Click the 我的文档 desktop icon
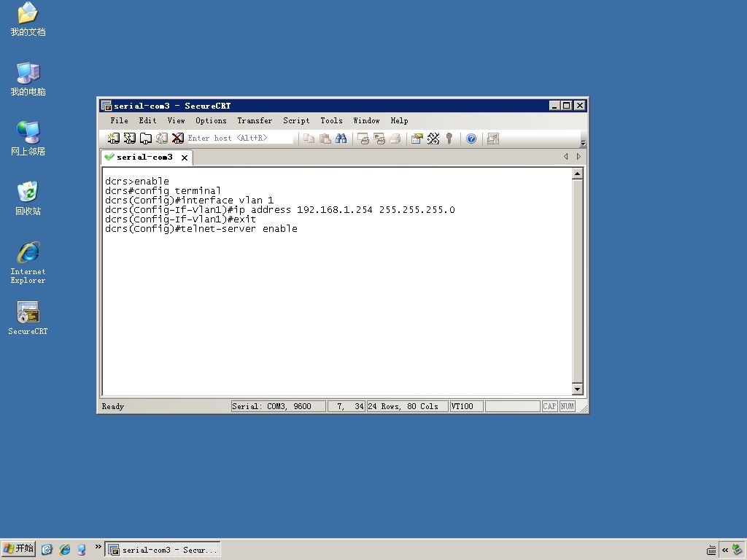 pos(28,19)
